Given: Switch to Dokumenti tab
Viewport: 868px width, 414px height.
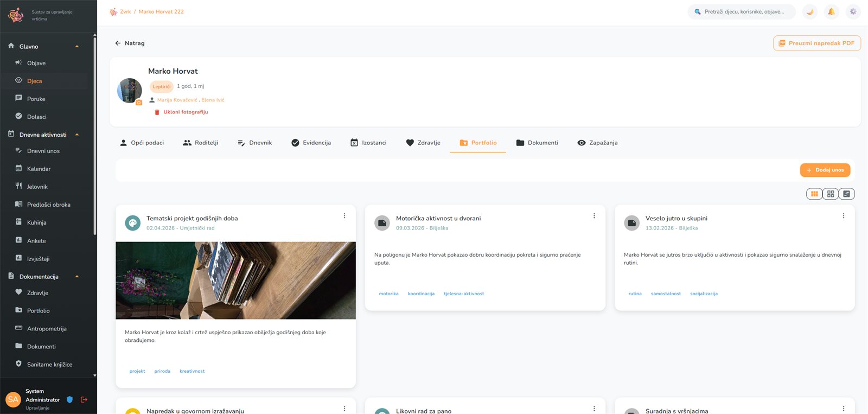Looking at the screenshot, I should [537, 143].
